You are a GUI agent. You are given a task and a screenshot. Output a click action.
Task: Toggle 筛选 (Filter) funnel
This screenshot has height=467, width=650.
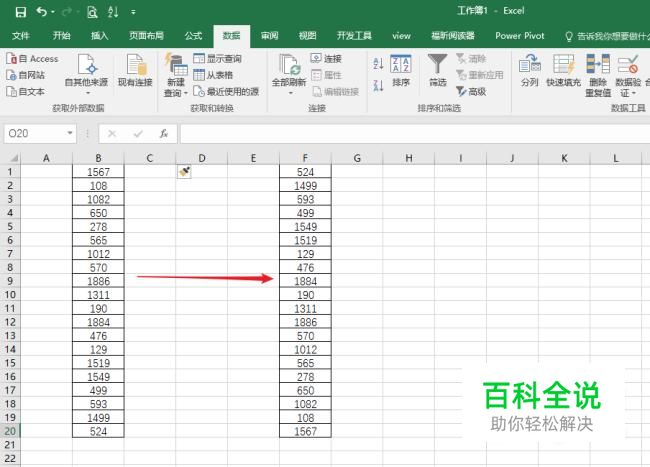coord(438,70)
